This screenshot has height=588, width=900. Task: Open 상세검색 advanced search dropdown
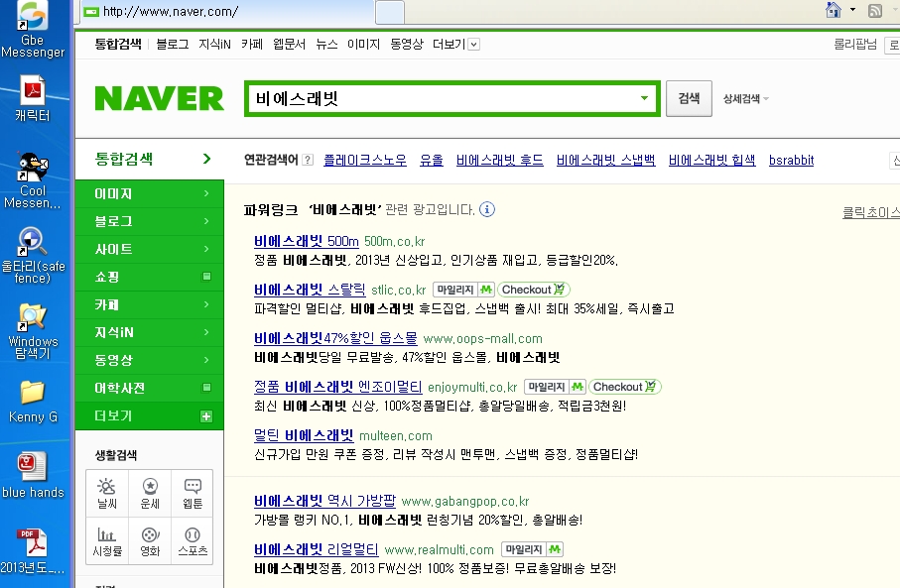(745, 99)
